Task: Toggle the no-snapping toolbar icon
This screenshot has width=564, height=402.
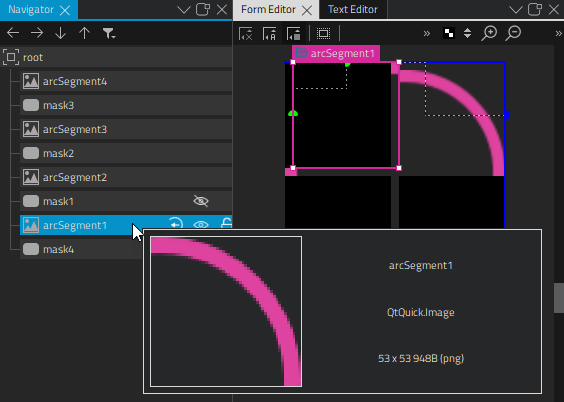Action: pos(245,33)
